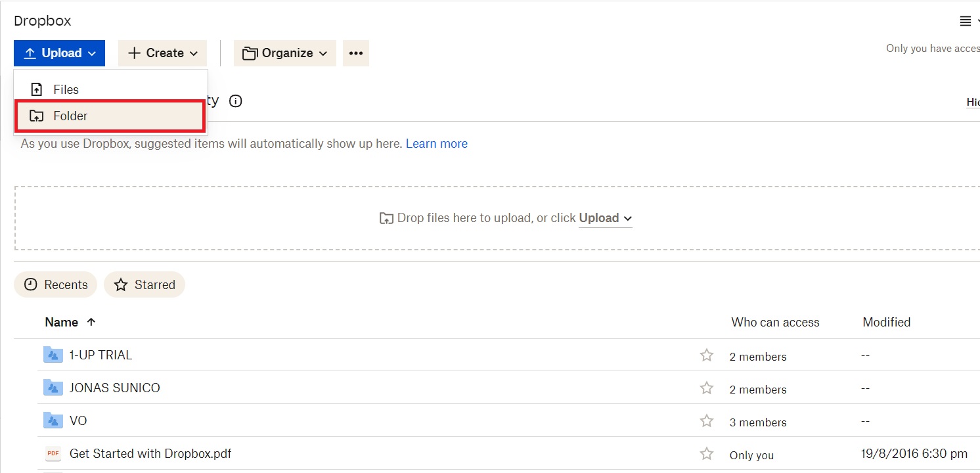Open the three-dot more options button
The image size is (980, 473).
(356, 53)
